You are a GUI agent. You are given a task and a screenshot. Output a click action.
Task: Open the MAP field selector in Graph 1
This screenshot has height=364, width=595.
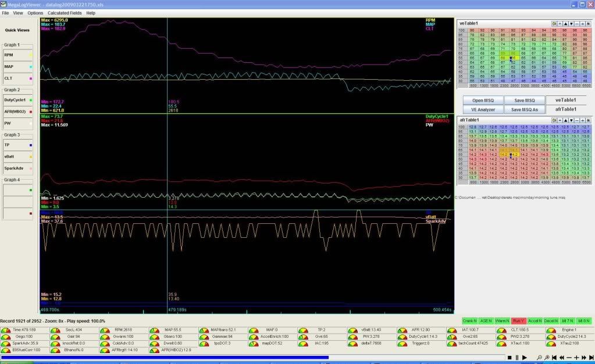coord(17,67)
